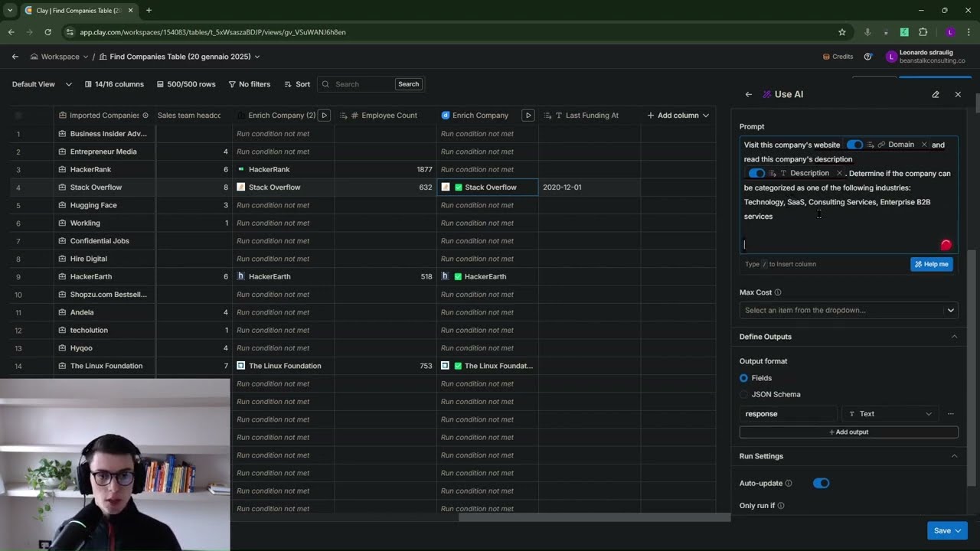
Task: Open the Default View dropdown
Action: point(42,84)
